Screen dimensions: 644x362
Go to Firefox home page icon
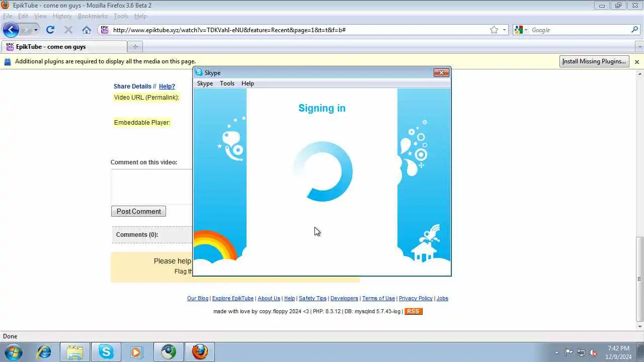coord(87,30)
